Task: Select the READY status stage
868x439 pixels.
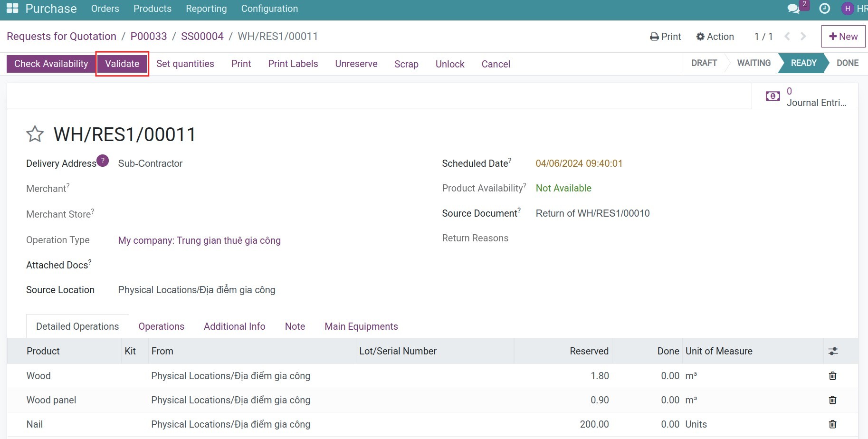Action: [803, 63]
